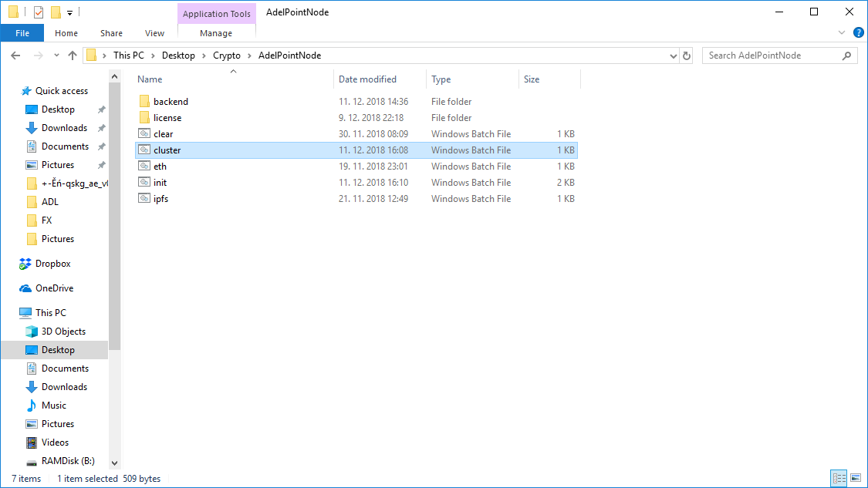Select This PC in the navigation pane
868x488 pixels.
tap(50, 312)
